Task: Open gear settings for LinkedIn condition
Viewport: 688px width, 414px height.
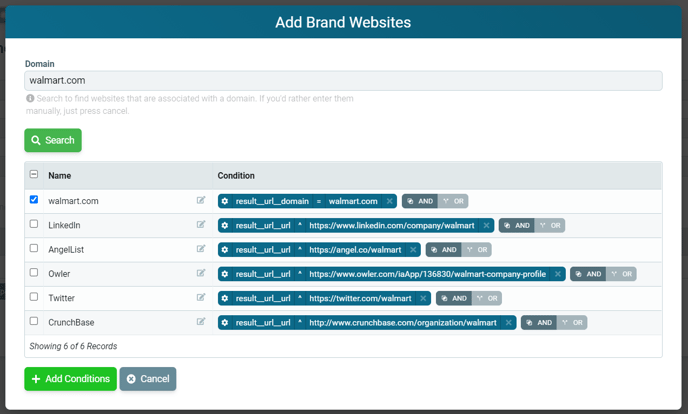Action: (225, 225)
